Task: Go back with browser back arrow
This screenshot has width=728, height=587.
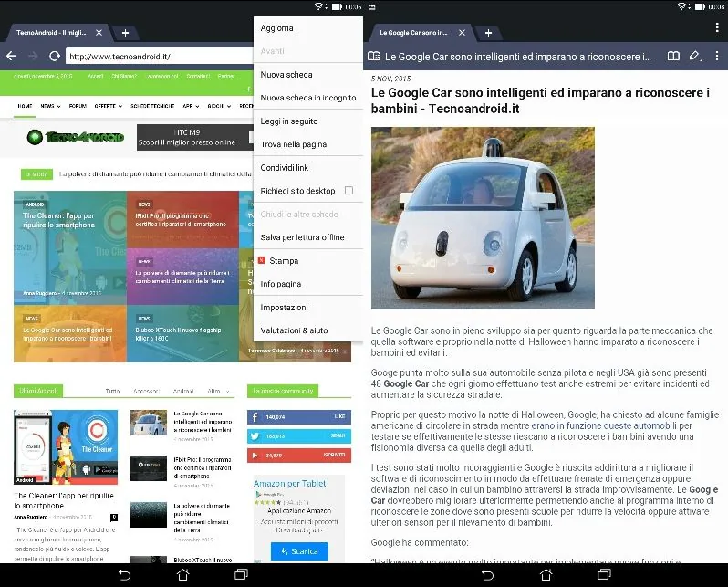Action: tap(12, 57)
